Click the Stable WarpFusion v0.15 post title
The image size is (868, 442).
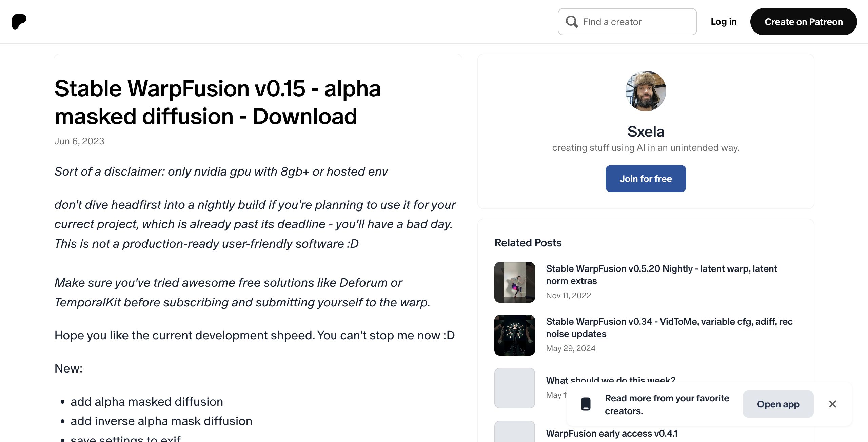pos(217,102)
